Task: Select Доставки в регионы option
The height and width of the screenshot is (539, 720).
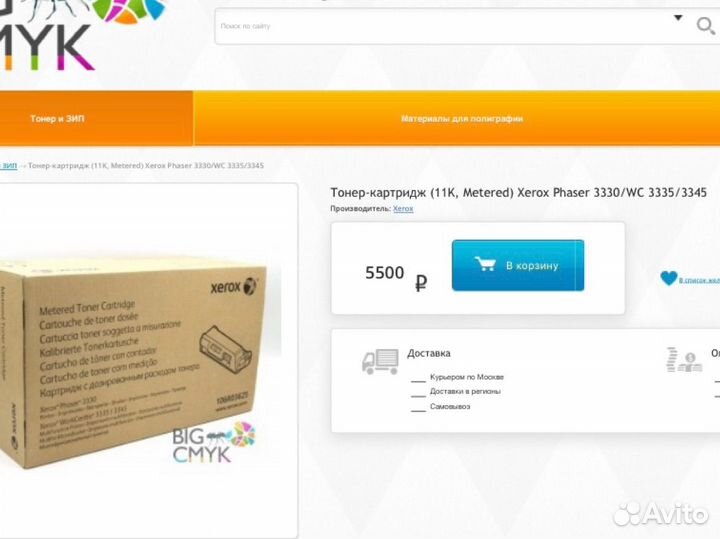Action: pyautogui.click(x=465, y=392)
